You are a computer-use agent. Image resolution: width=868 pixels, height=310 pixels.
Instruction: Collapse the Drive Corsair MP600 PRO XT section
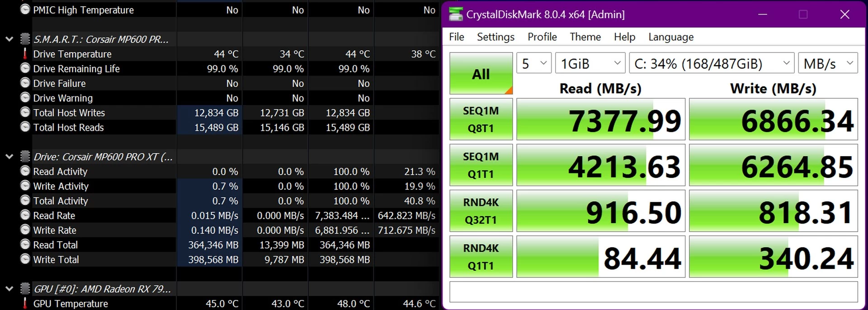point(9,157)
